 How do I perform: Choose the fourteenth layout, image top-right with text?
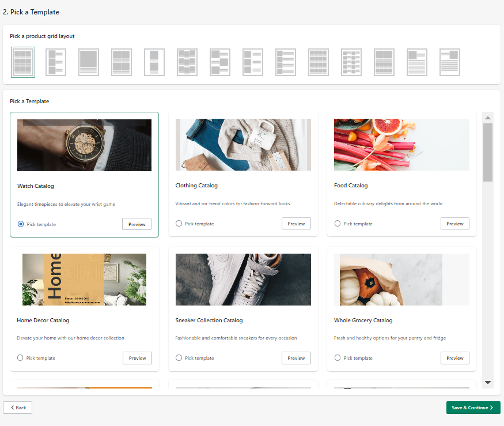tap(450, 62)
